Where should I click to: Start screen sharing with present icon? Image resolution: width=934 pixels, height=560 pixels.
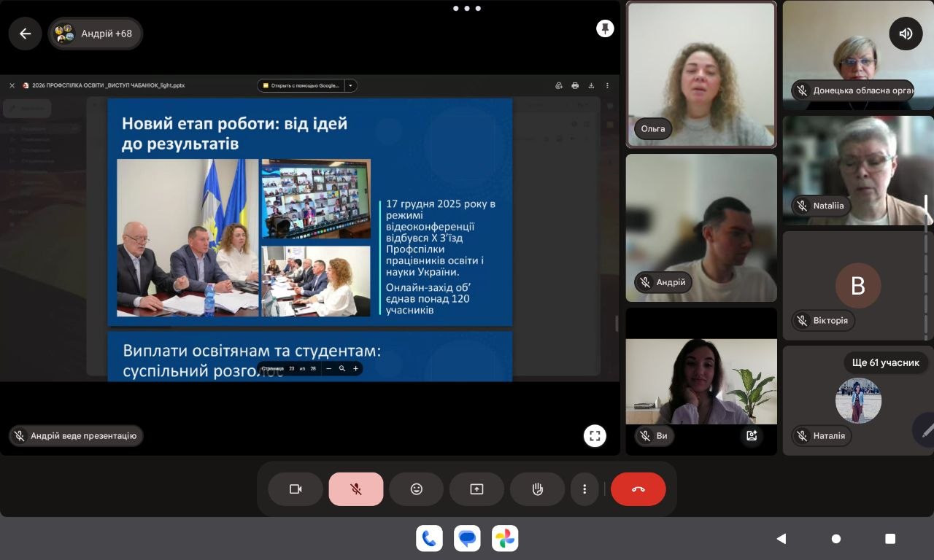[x=476, y=489]
